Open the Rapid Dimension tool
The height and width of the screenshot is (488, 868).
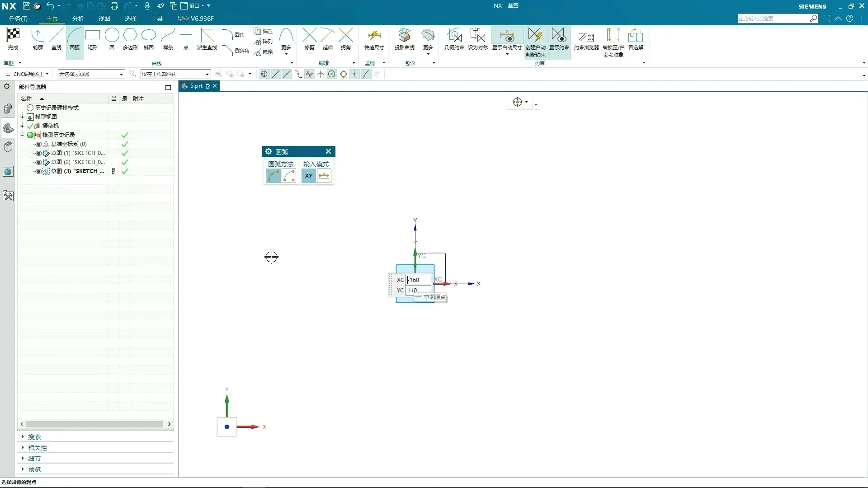[x=374, y=35]
